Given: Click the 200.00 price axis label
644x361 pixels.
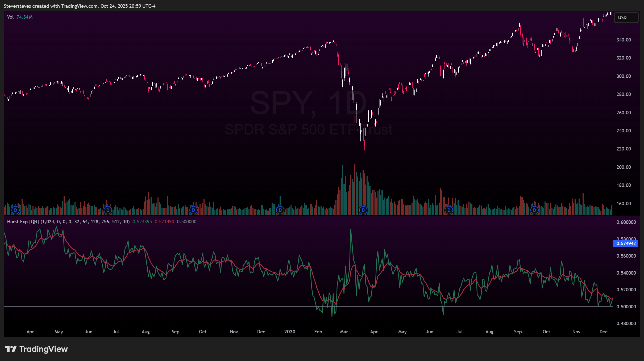Looking at the screenshot, I should [624, 167].
